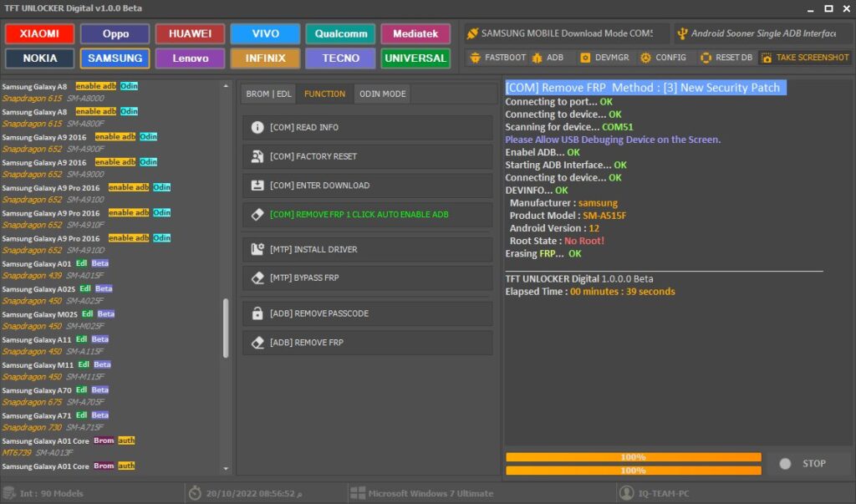This screenshot has width=856, height=504.
Task: Select Samsung Galaxy A02S model
Action: point(111,295)
